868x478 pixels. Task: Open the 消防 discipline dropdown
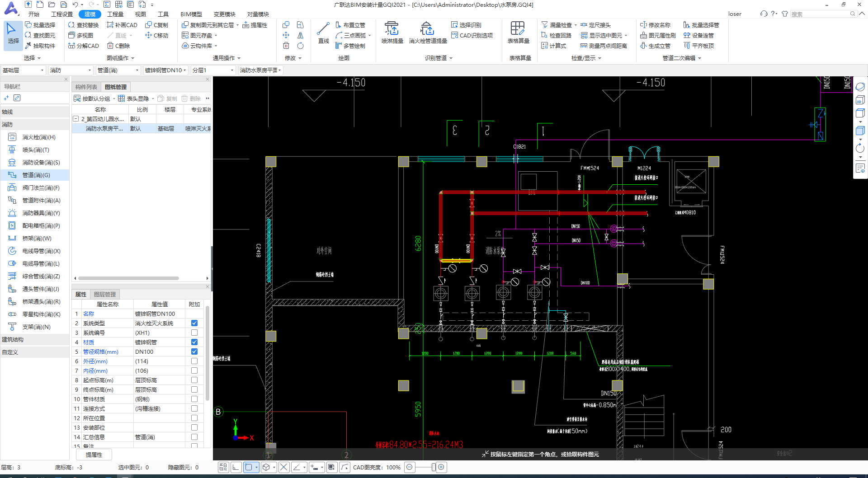pyautogui.click(x=71, y=70)
